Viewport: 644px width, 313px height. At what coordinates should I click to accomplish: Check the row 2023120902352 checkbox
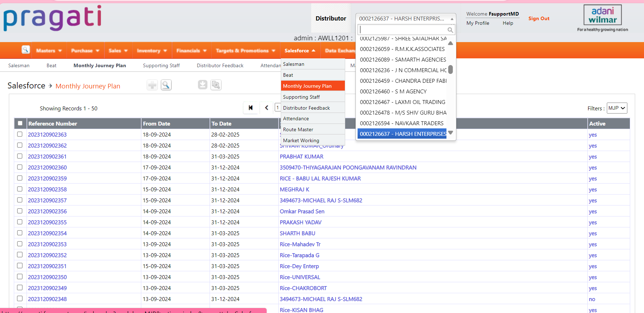pyautogui.click(x=20, y=255)
